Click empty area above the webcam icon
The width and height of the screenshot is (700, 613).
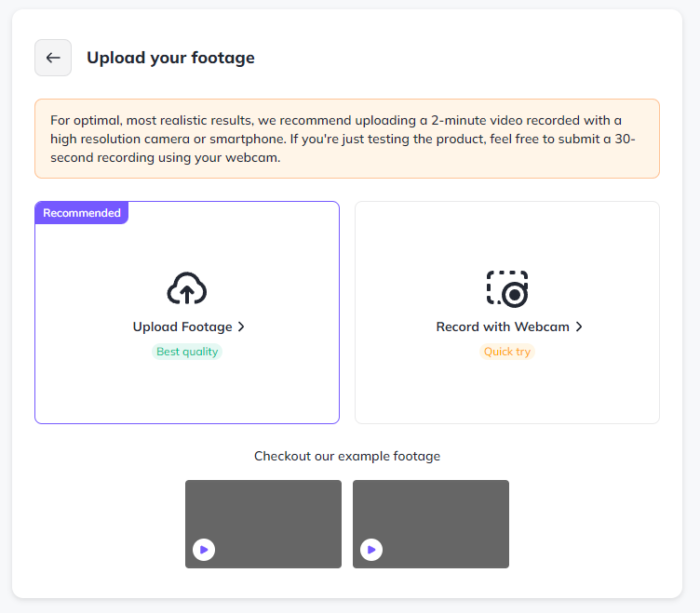[507, 237]
